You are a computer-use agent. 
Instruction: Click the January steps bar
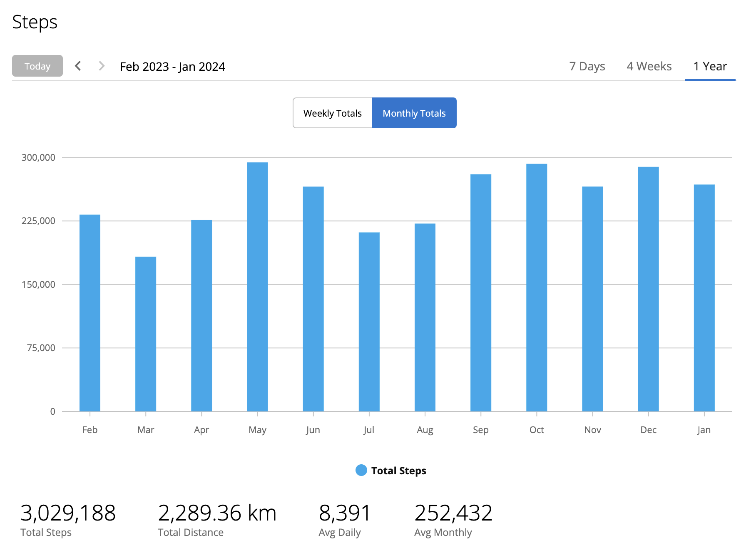click(x=704, y=298)
